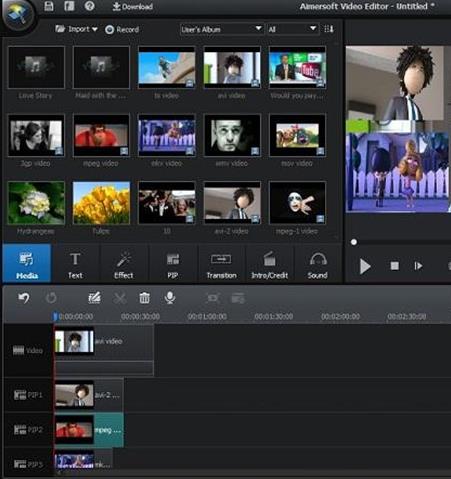The height and width of the screenshot is (479, 451).
Task: Click the PIP2 track label icon
Action: tap(20, 430)
